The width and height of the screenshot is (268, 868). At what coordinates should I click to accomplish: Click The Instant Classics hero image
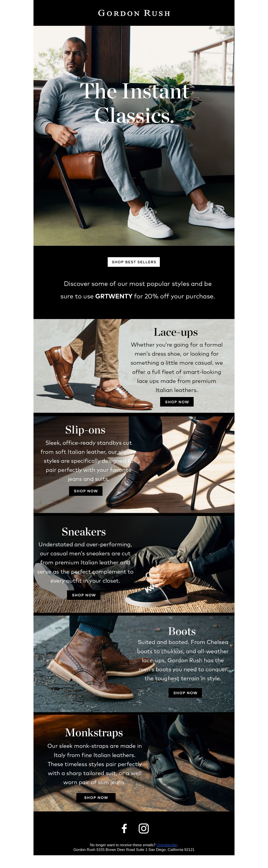134,136
